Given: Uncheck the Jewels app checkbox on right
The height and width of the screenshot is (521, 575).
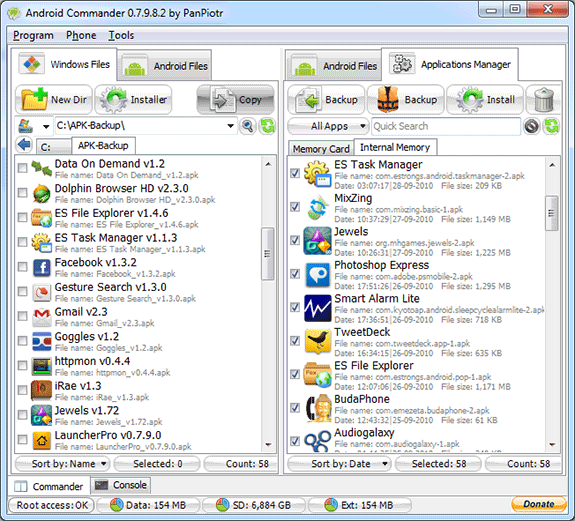Looking at the screenshot, I should pyautogui.click(x=295, y=240).
